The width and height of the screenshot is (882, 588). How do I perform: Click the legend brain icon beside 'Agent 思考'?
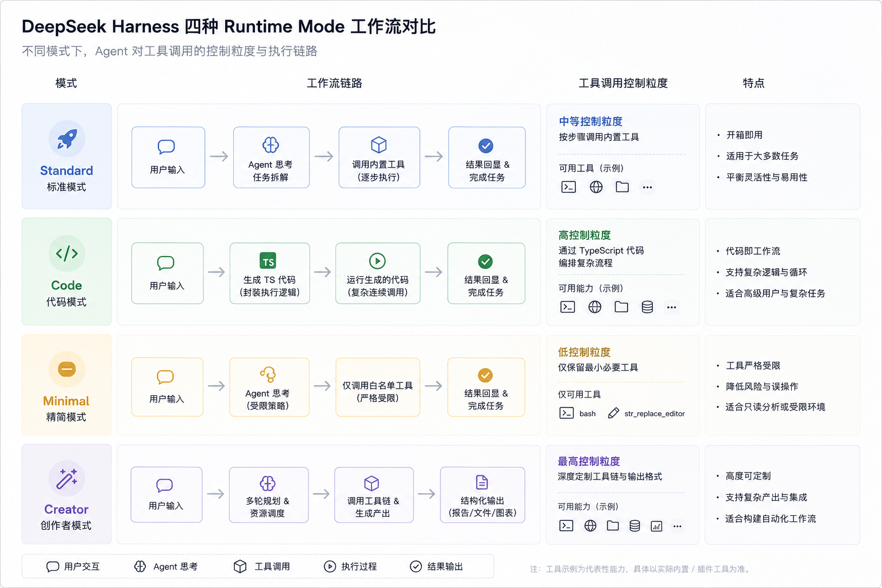point(140,566)
